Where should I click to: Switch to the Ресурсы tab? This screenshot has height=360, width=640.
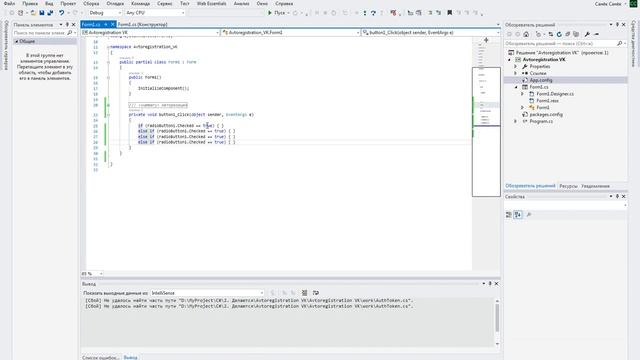[568, 186]
